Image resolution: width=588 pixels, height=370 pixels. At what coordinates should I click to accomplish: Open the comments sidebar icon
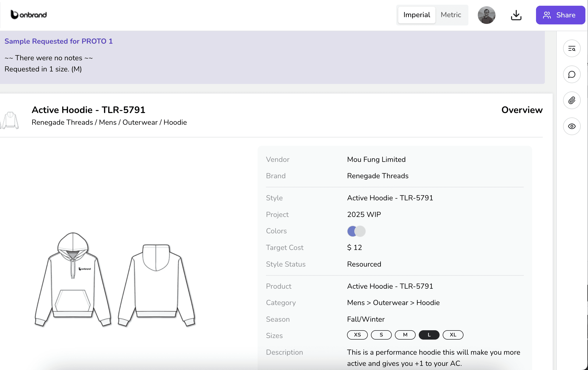tap(572, 74)
